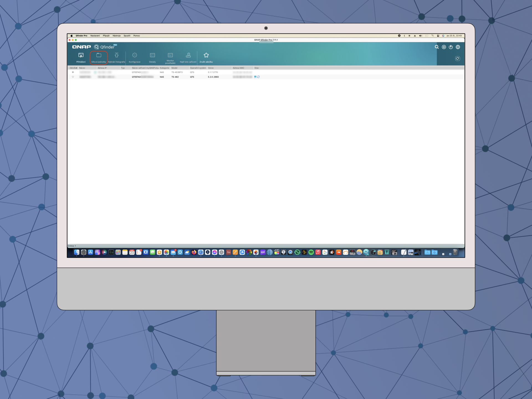532x399 pixels.
Task: Open the search magnifier in header
Action: (x=437, y=47)
